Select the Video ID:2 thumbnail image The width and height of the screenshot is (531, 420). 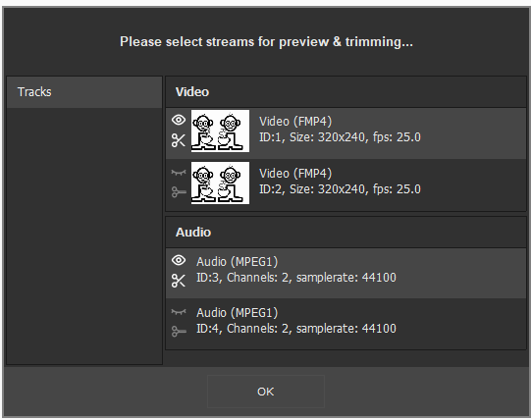pyautogui.click(x=220, y=183)
